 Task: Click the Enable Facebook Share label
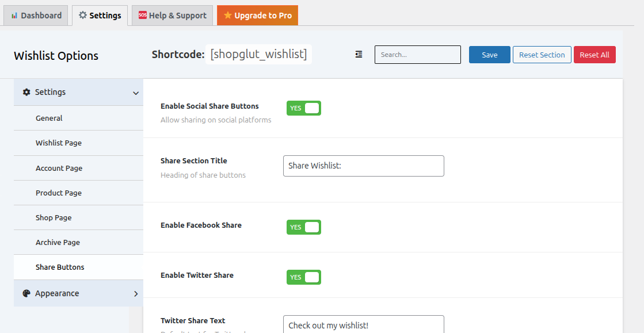click(201, 225)
